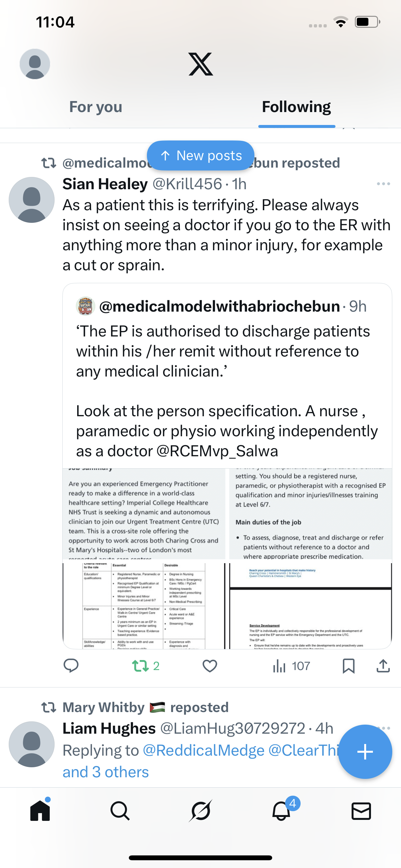
Task: Tap the New posts button
Action: (200, 155)
